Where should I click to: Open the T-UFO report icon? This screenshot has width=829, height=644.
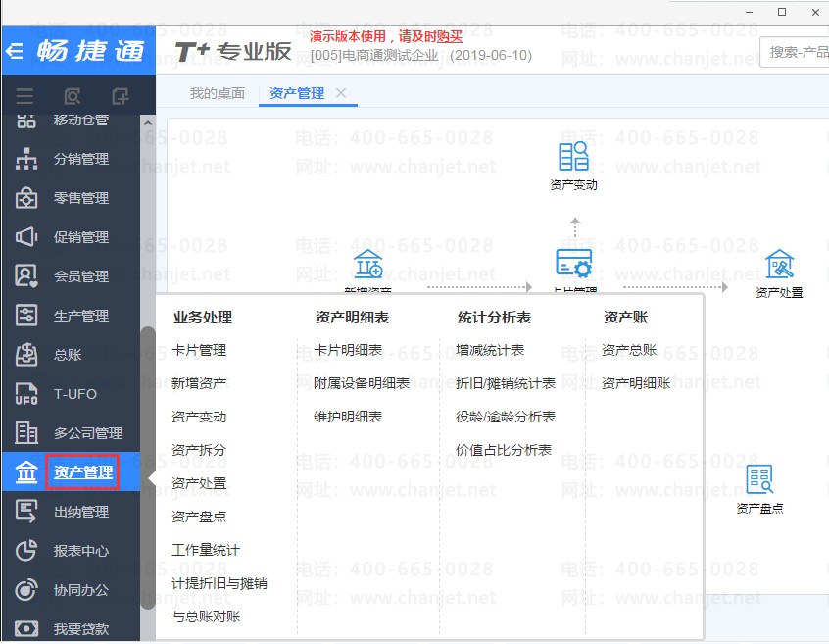pos(25,394)
